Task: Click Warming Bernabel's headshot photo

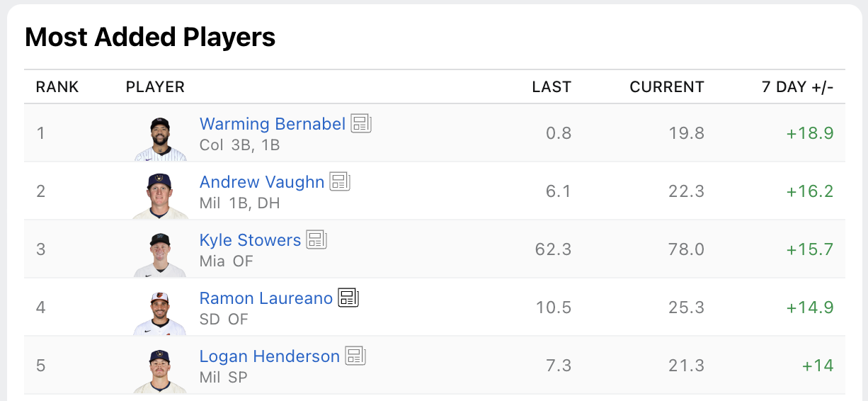Action: click(x=161, y=139)
